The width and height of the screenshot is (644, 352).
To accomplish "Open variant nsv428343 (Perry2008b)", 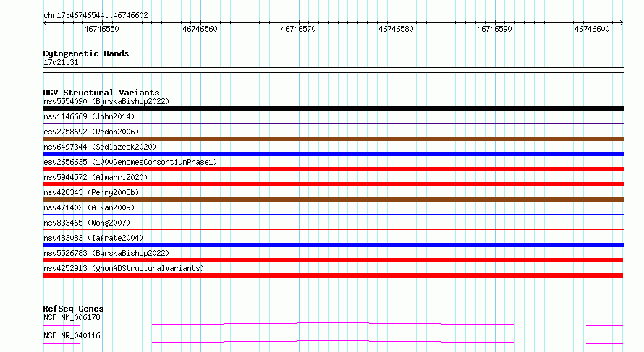I will pyautogui.click(x=91, y=192).
